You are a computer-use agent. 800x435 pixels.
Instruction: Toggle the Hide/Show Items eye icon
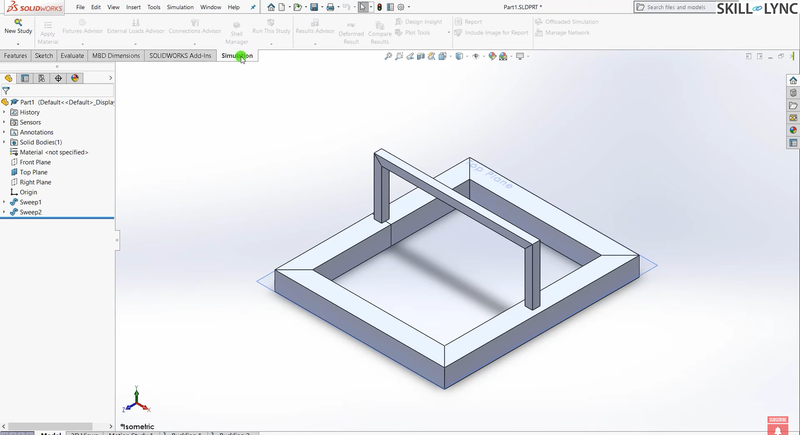click(477, 56)
